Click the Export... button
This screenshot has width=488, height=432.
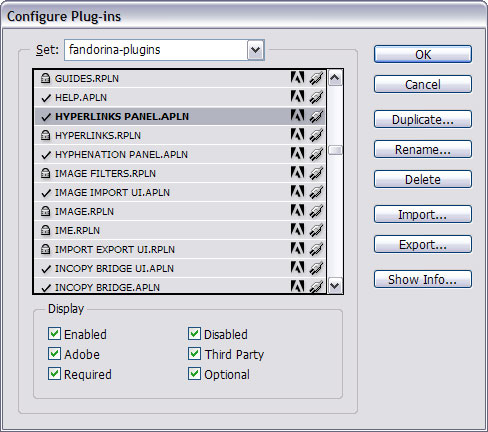tap(423, 244)
